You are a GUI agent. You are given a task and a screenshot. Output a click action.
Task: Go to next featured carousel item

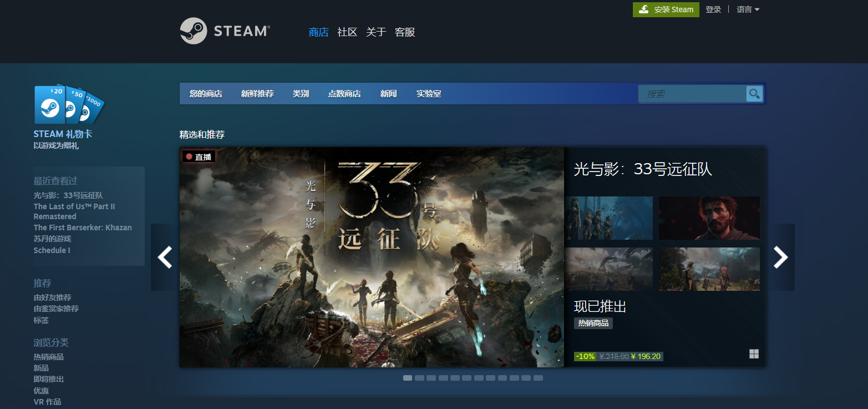pyautogui.click(x=780, y=257)
